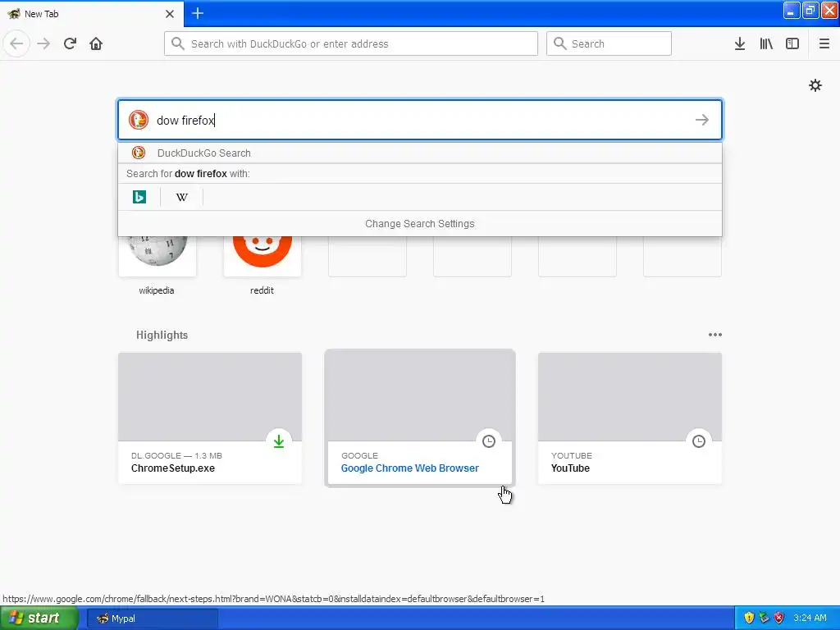Click the magnifier icon in toolbar Search box
840x630 pixels.
click(x=559, y=43)
